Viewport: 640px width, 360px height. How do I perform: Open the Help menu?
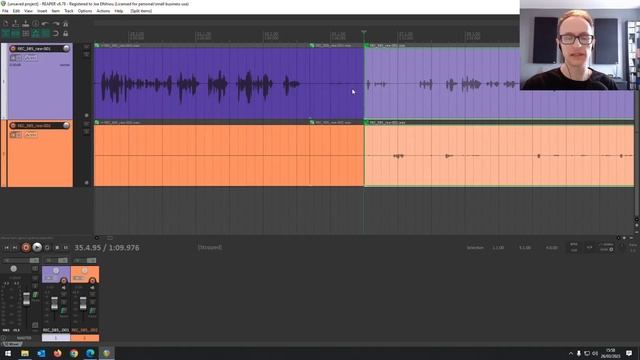click(119, 11)
